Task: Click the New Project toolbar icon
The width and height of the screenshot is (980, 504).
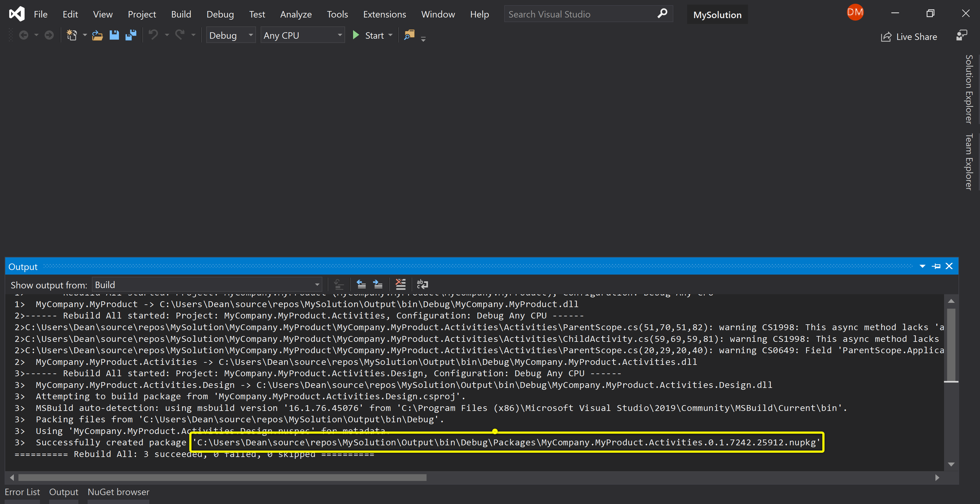Action: 72,35
